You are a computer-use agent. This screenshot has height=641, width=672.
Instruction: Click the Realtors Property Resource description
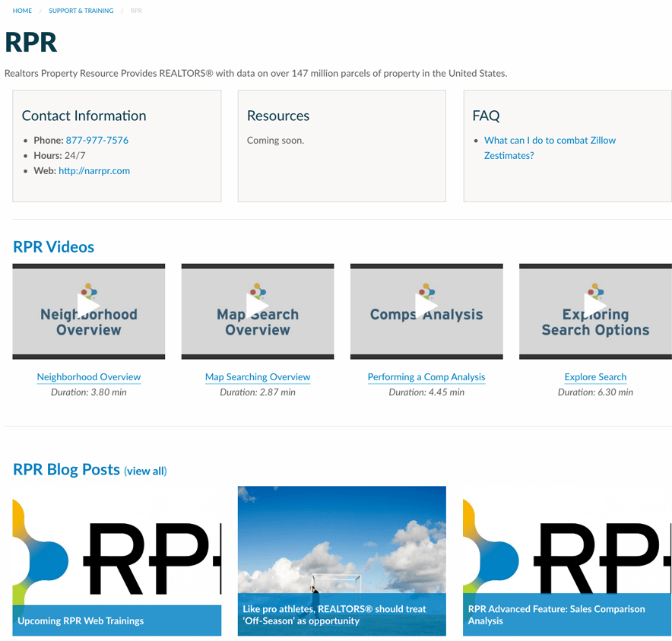click(x=256, y=73)
